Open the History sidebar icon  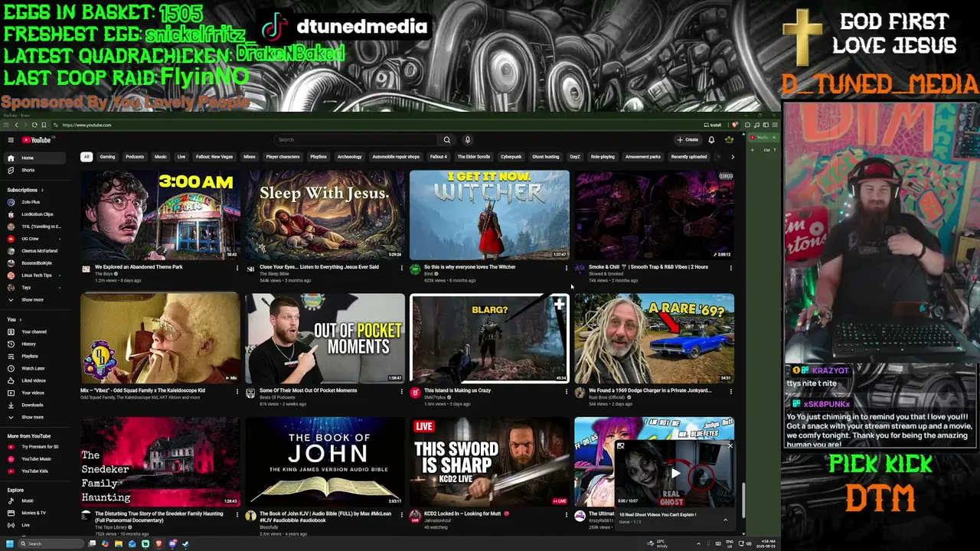click(x=11, y=344)
